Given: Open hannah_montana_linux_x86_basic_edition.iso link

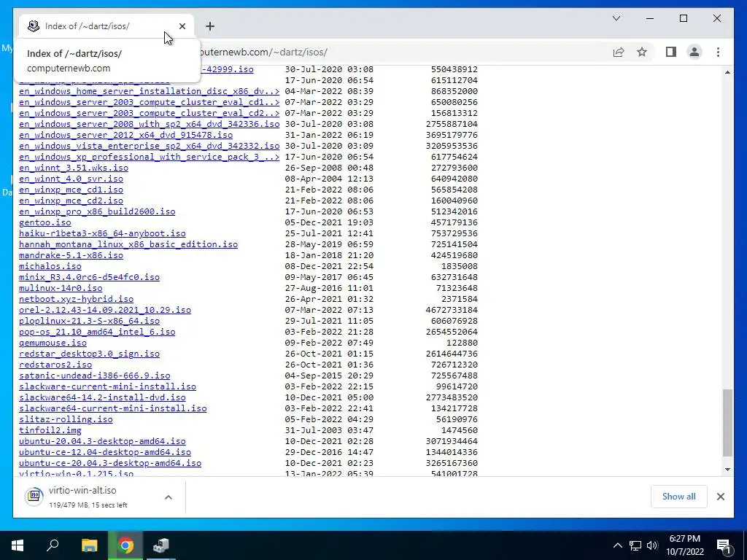Looking at the screenshot, I should (x=128, y=245).
